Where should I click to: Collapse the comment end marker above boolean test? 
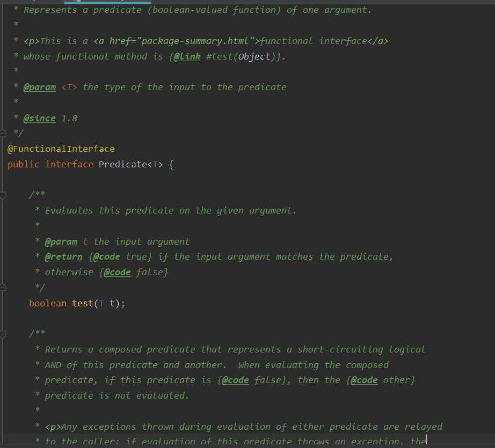tap(3, 287)
